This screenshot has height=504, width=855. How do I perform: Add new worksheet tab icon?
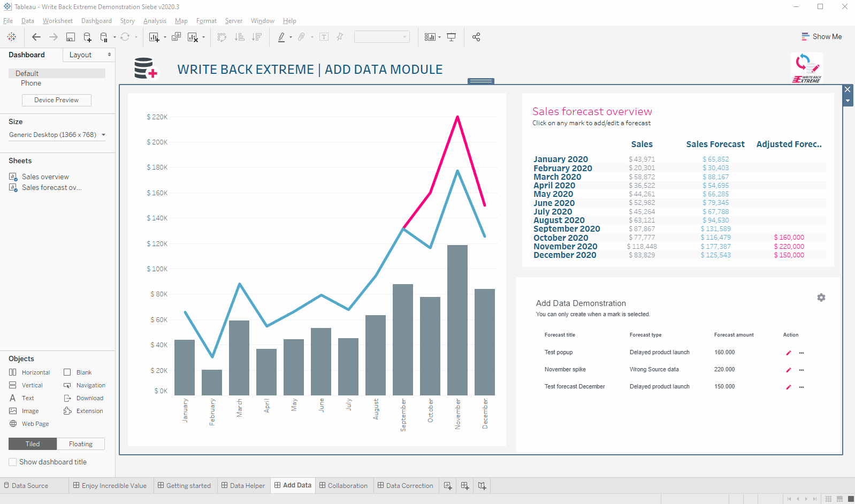[448, 486]
